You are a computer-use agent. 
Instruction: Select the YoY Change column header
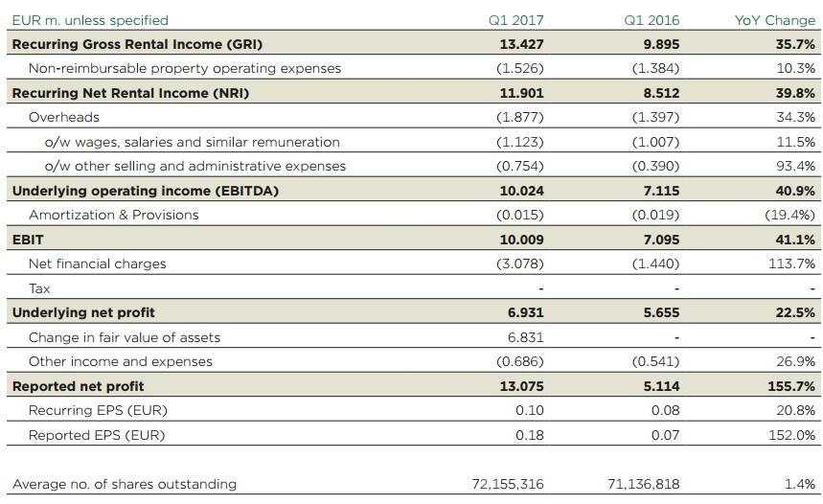coord(776,19)
